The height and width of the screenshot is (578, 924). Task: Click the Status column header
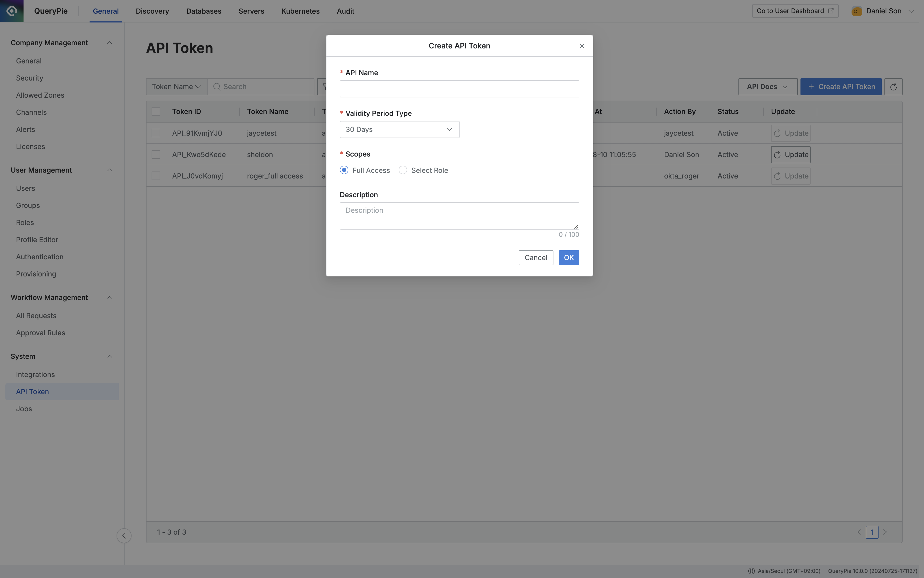[x=728, y=112]
